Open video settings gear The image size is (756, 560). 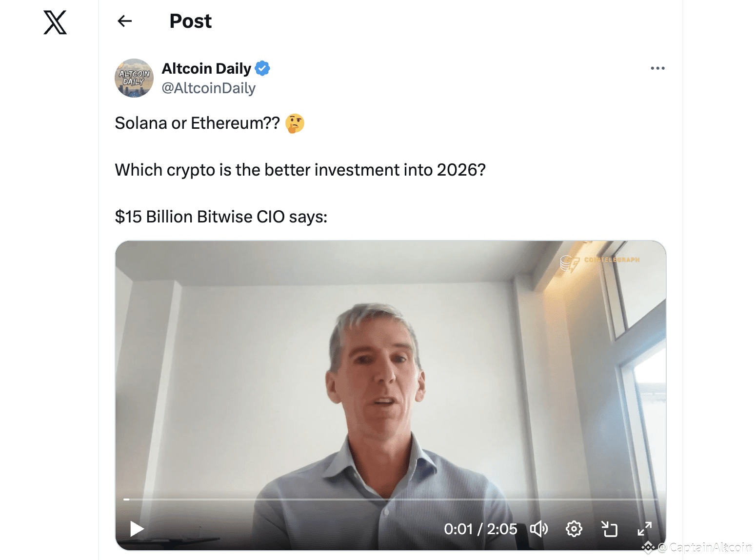click(x=574, y=529)
